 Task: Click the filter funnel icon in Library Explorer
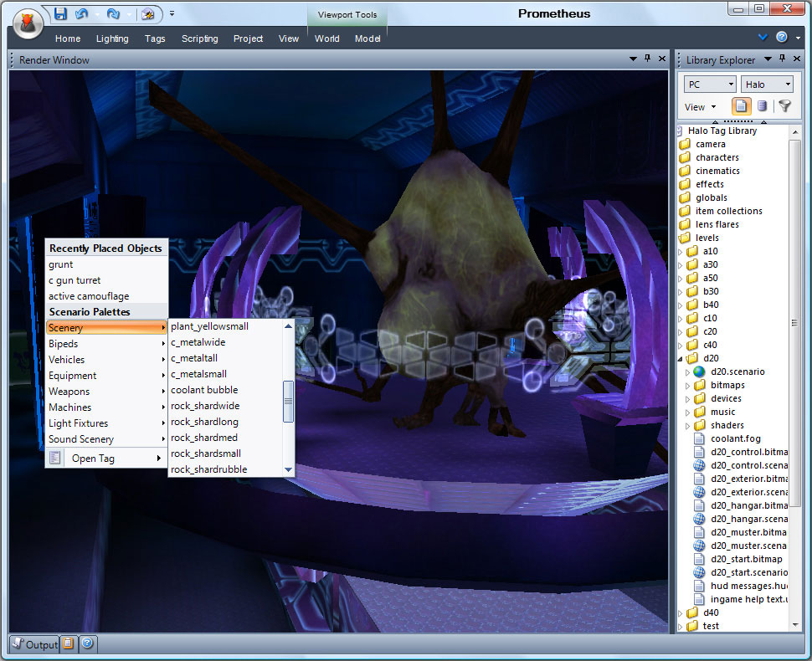[784, 106]
